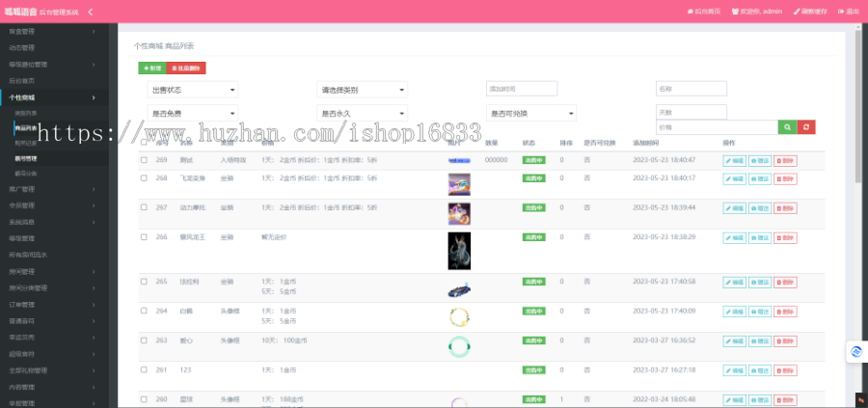Open the green ring image of item 263
Image resolution: width=868 pixels, height=408 pixels.
coord(459,346)
